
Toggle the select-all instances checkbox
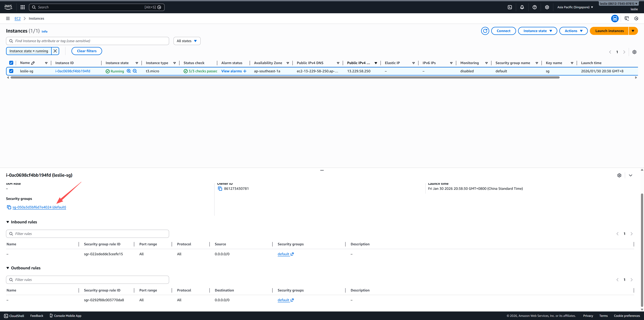click(11, 63)
